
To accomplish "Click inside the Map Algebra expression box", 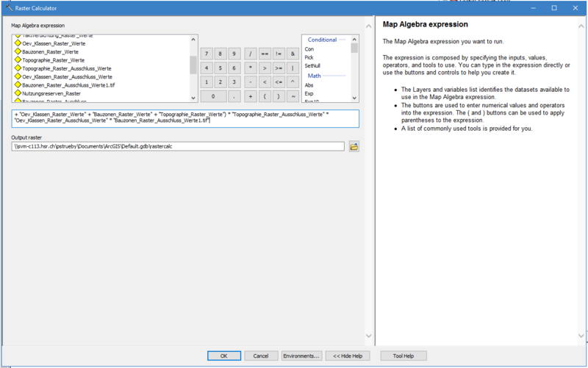I will [184, 118].
